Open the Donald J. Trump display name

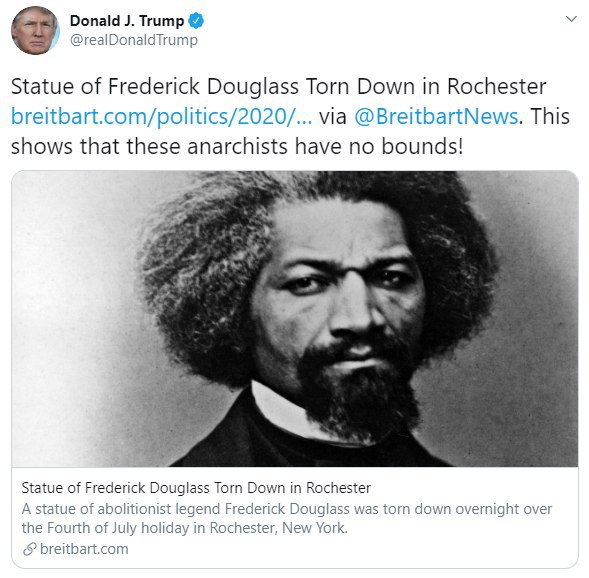coord(127,21)
